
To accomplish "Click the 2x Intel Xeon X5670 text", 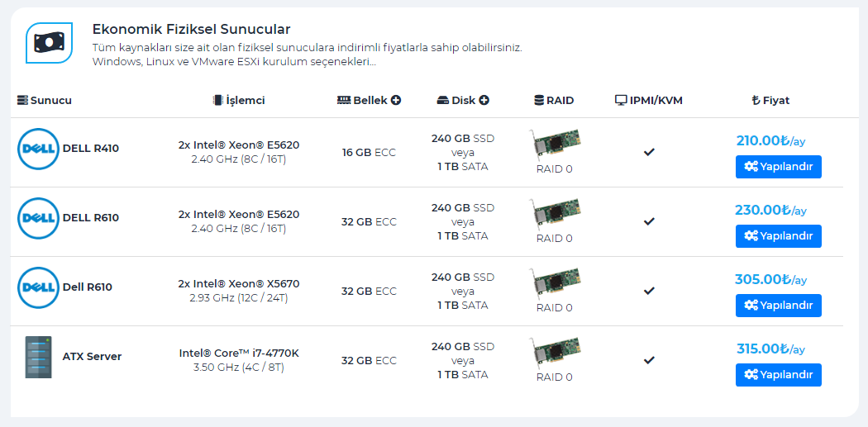I will [x=239, y=284].
